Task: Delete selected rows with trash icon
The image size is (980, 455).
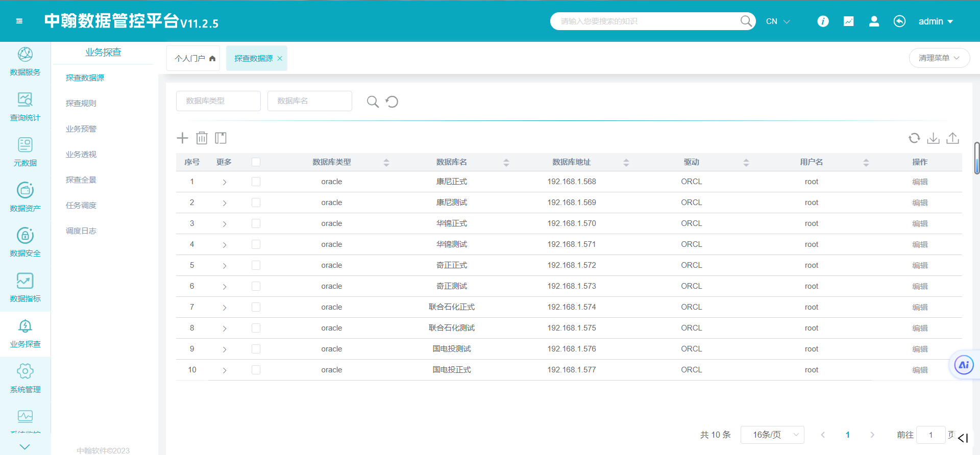Action: [x=202, y=138]
